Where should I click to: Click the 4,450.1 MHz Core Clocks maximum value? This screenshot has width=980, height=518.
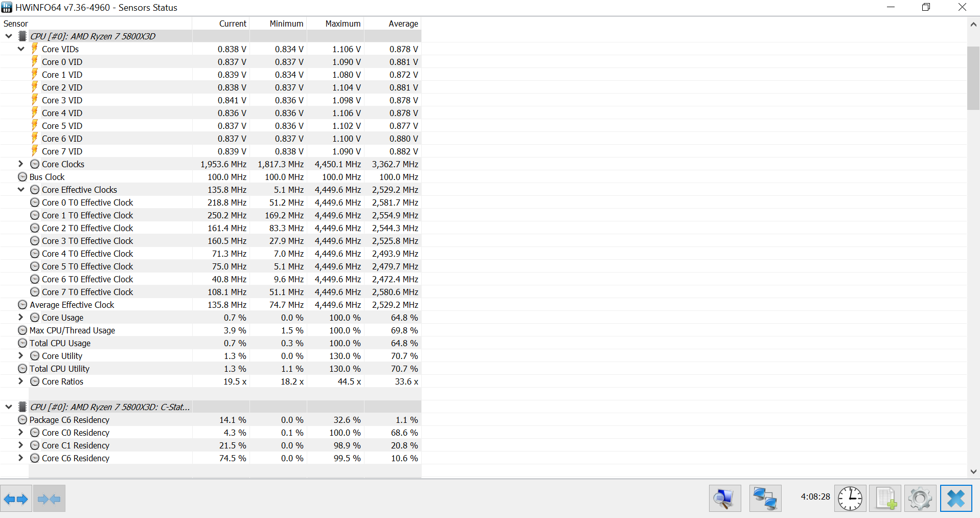[x=338, y=164]
